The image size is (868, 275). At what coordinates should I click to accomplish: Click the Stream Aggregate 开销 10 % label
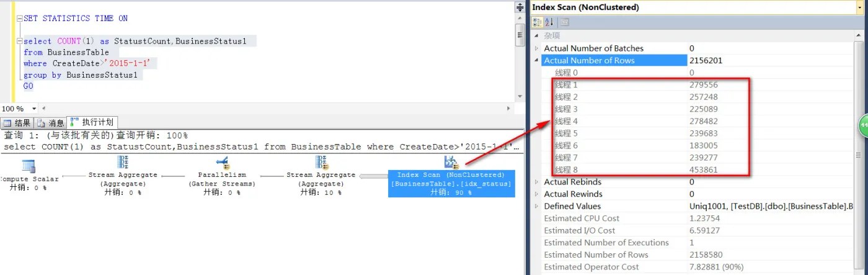pos(321,192)
